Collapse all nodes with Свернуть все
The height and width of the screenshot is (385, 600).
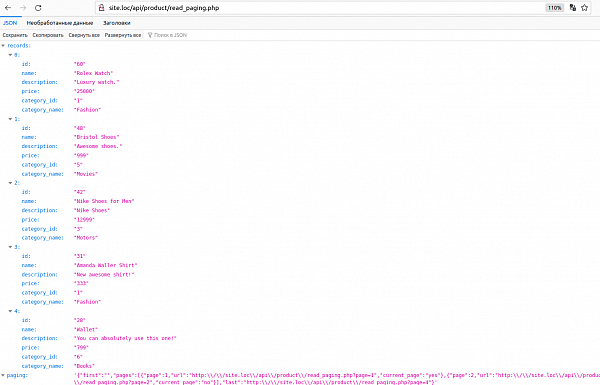coord(84,35)
